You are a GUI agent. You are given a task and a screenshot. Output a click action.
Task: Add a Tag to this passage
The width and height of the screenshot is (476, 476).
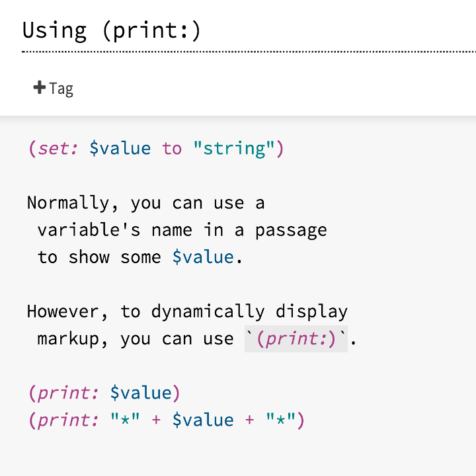(x=54, y=88)
